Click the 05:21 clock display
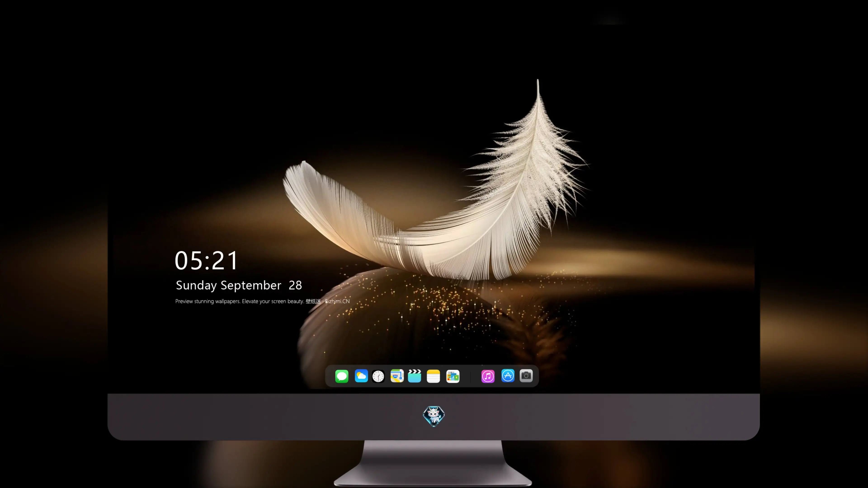This screenshot has height=488, width=868. (x=206, y=260)
